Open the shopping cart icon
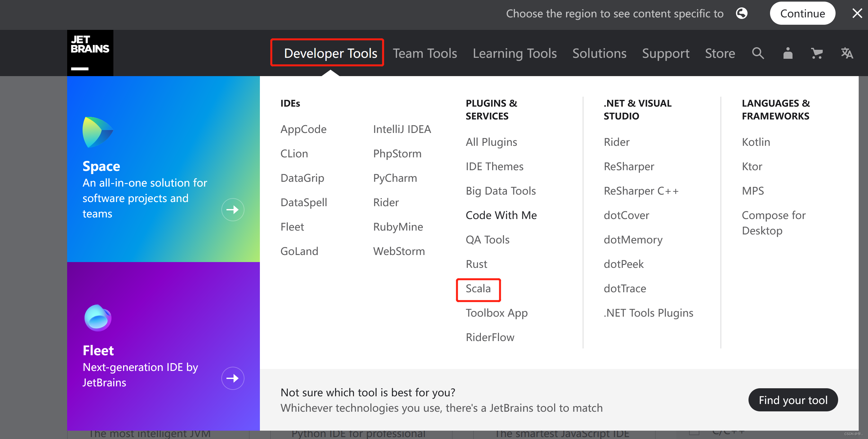This screenshot has height=439, width=868. (817, 53)
